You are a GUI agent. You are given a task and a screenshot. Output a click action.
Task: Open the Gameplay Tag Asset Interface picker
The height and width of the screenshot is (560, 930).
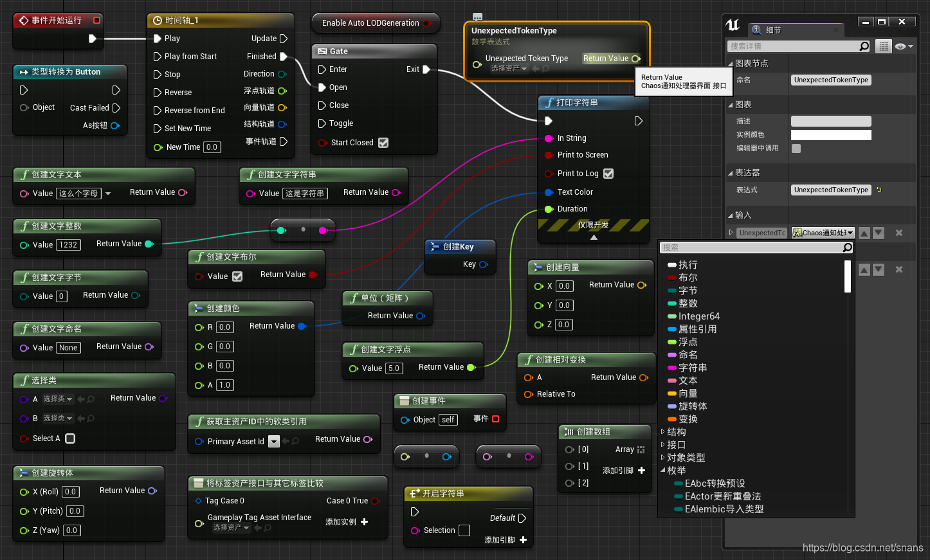(231, 528)
